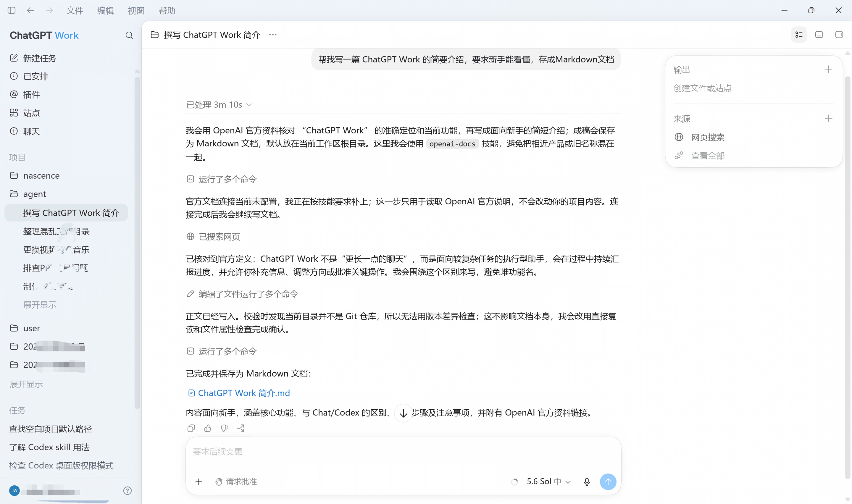Click the sidebar search magnifier icon
Image resolution: width=852 pixels, height=504 pixels.
tap(129, 35)
